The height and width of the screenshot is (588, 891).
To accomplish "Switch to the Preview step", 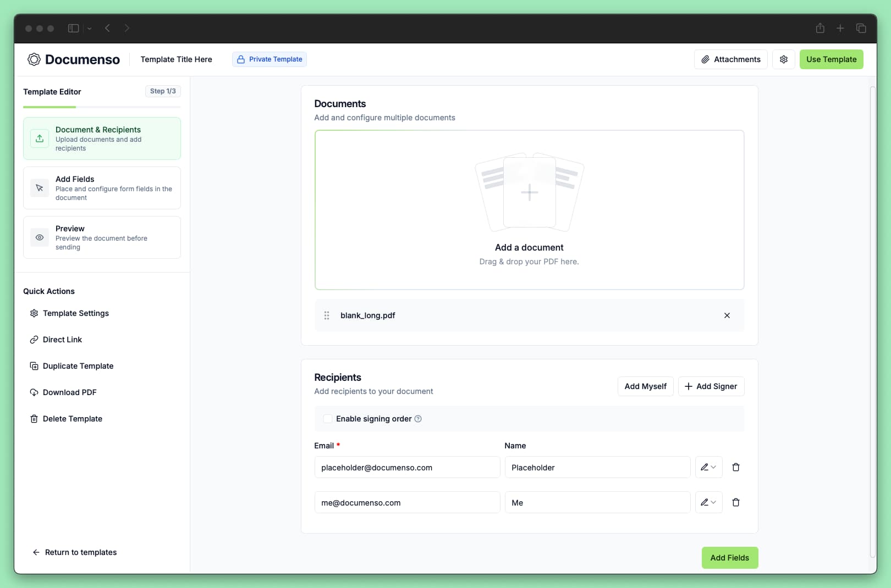I will pyautogui.click(x=102, y=237).
